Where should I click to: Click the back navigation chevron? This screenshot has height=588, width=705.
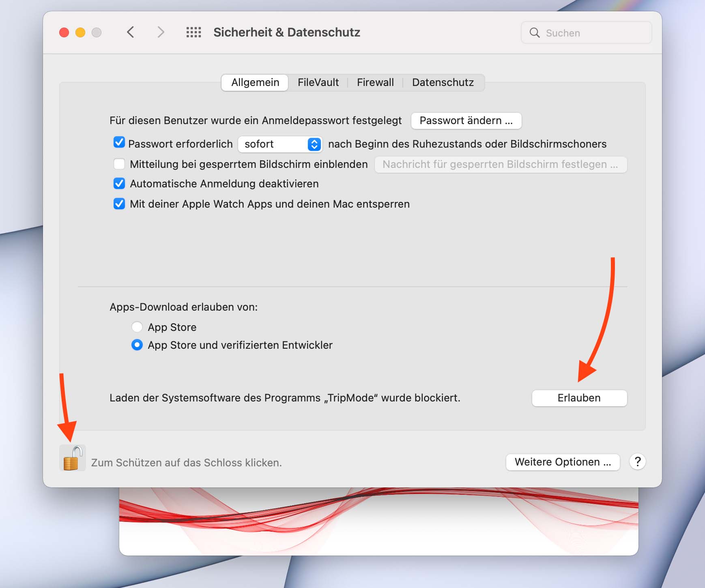click(x=130, y=32)
